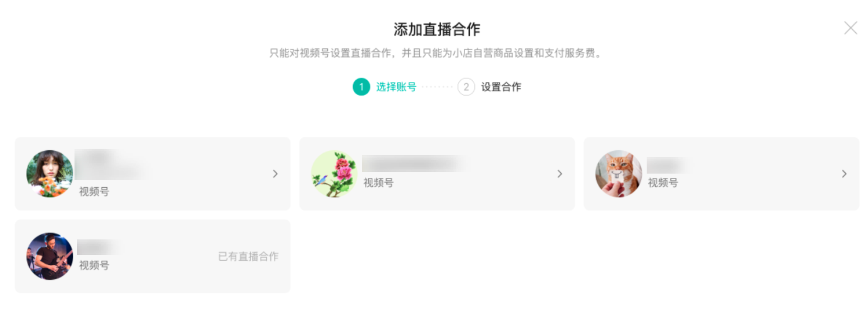Click the 添加直播合作 dialog title

coord(437,29)
